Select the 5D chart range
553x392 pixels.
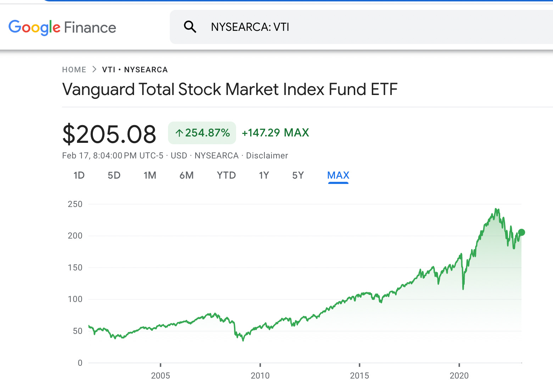point(114,175)
